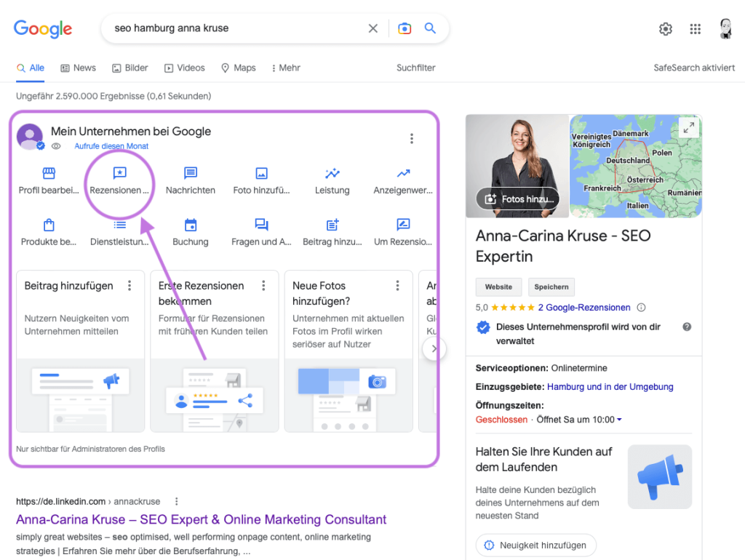Open the Erste Rezensionen bekommen card
745x560 pixels.
[x=215, y=351]
